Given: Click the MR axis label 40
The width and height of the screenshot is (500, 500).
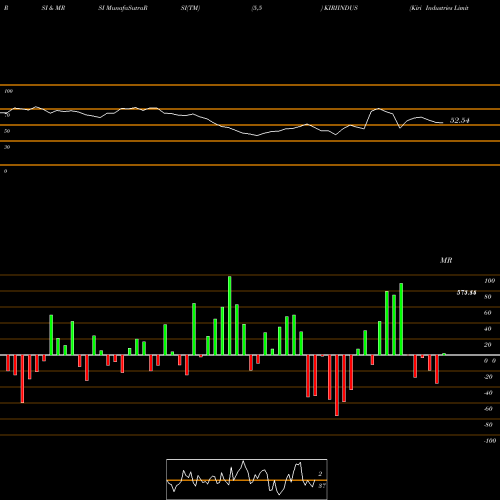Looking at the screenshot, I should [488, 329].
